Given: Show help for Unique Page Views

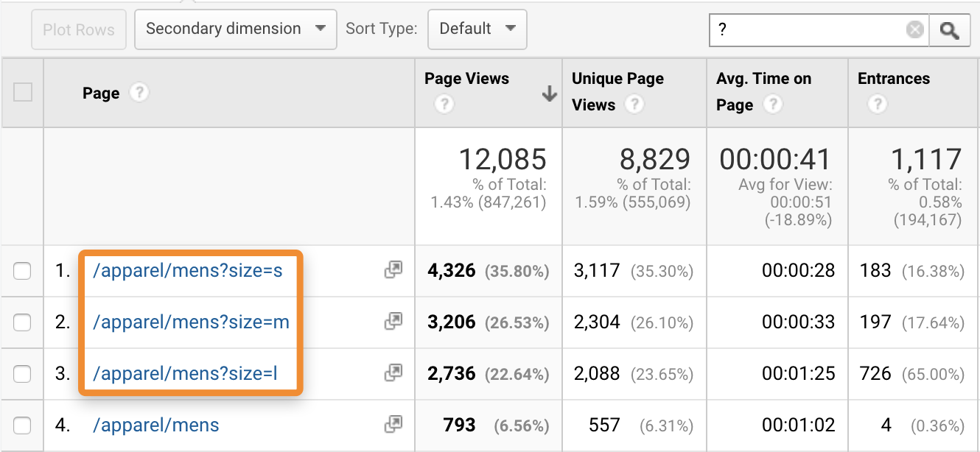Looking at the screenshot, I should [x=634, y=105].
